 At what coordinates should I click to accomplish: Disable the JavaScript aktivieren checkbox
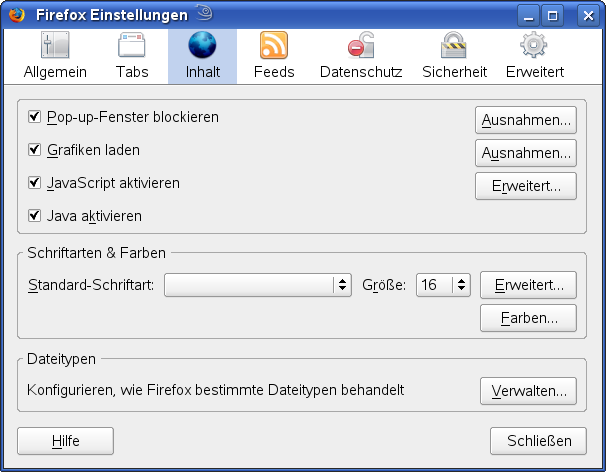click(x=34, y=183)
